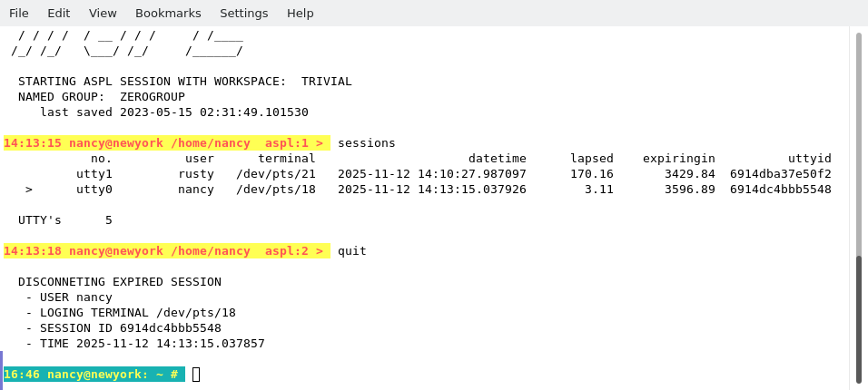This screenshot has width=868, height=390.
Task: Click user "rusty" in the sessions table
Action: pyautogui.click(x=196, y=174)
